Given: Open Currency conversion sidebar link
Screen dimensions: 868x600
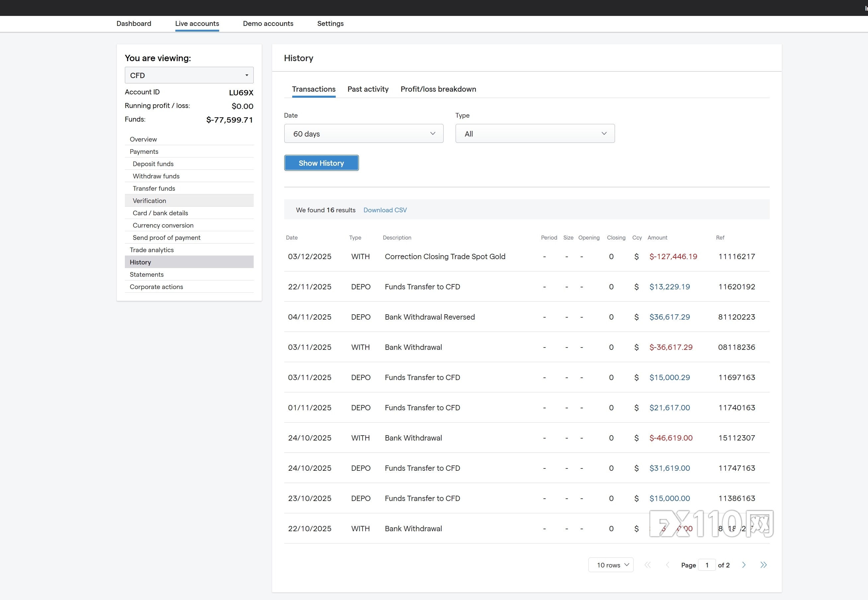Looking at the screenshot, I should tap(163, 225).
